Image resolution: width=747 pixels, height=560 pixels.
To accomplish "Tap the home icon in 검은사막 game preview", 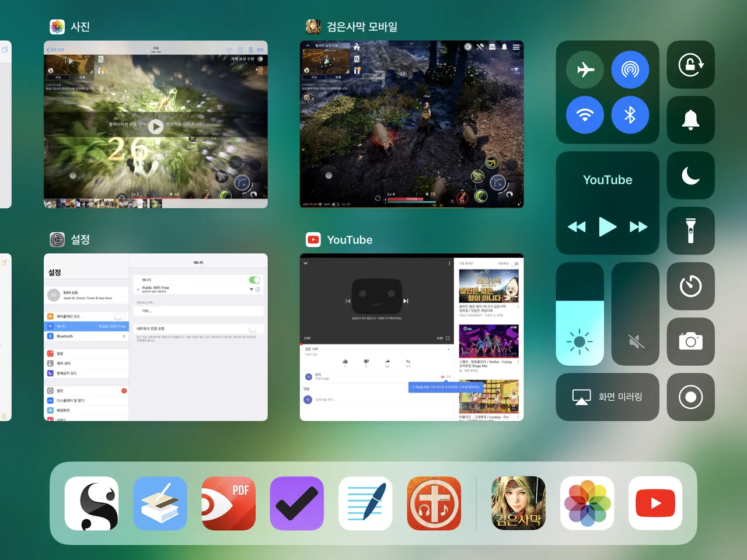I will coord(357,47).
